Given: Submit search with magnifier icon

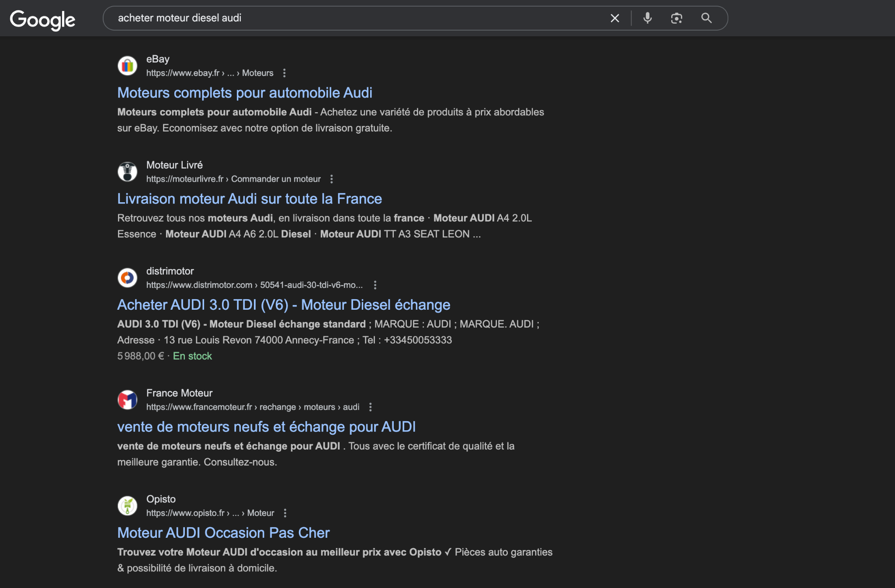Looking at the screenshot, I should tap(707, 18).
